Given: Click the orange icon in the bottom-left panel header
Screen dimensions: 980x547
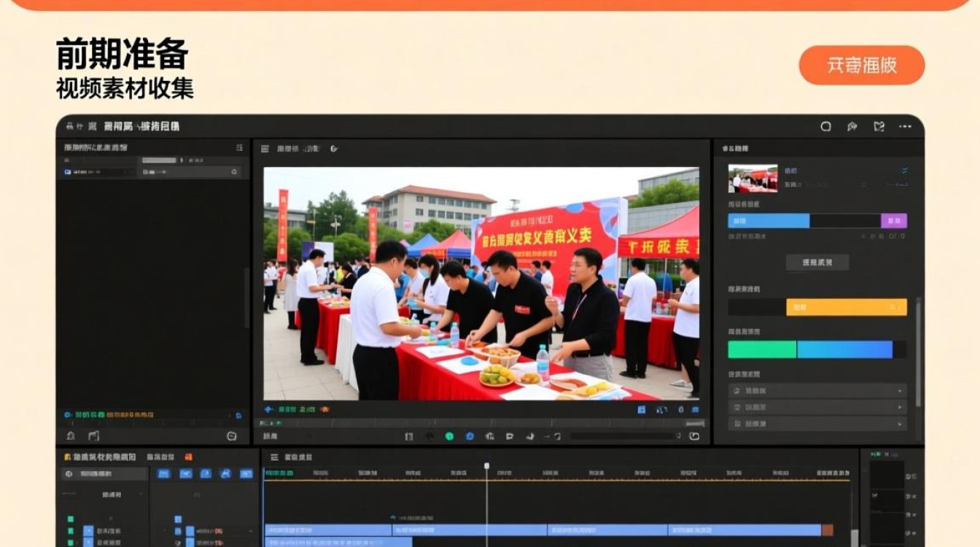Looking at the screenshot, I should coord(188,457).
